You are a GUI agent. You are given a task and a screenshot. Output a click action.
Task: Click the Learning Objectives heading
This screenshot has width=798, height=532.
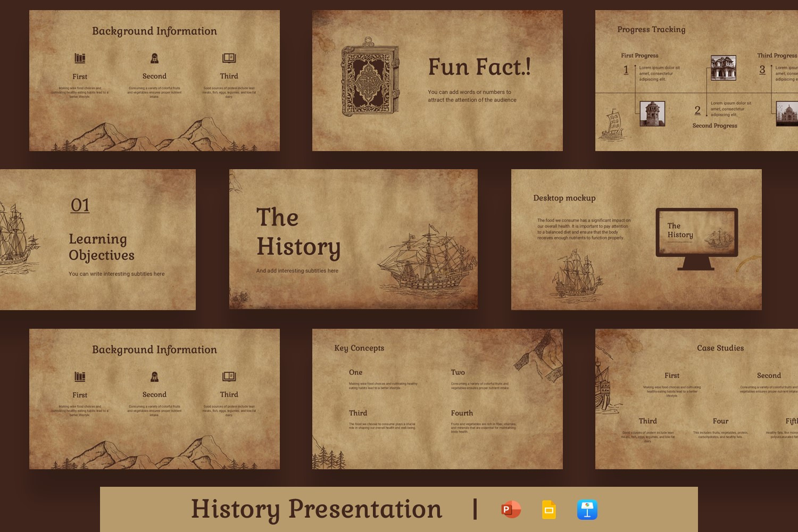(102, 247)
